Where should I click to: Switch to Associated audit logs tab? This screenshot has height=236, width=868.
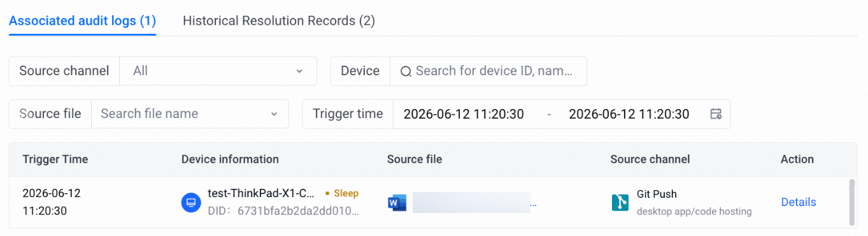[83, 20]
